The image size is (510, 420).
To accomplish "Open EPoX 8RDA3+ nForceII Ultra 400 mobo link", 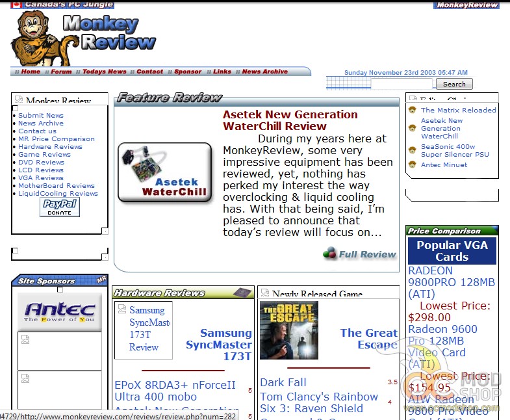I will 175,391.
